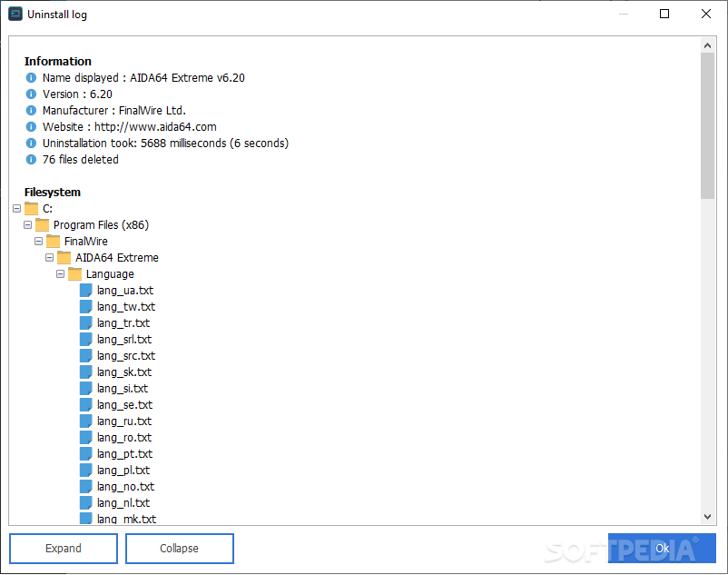
Task: Click the file icon for lang_ro.txt
Action: click(86, 437)
